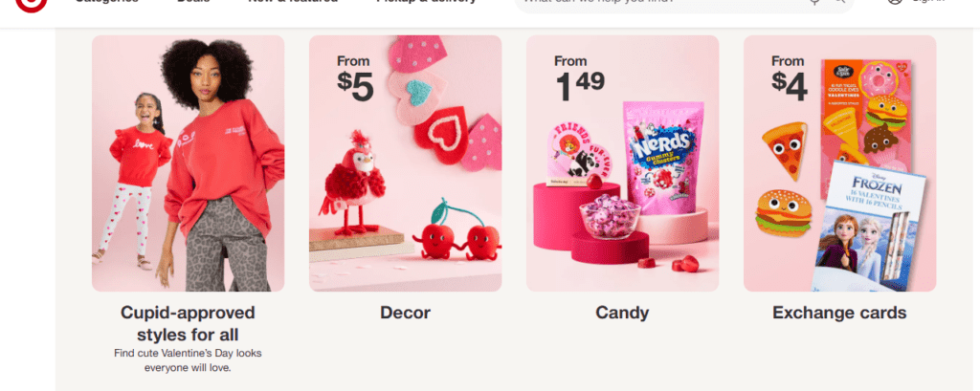Screen dimensions: 980x391
Task: Click the Cupid-approved styles for all heading
Action: [x=189, y=323]
